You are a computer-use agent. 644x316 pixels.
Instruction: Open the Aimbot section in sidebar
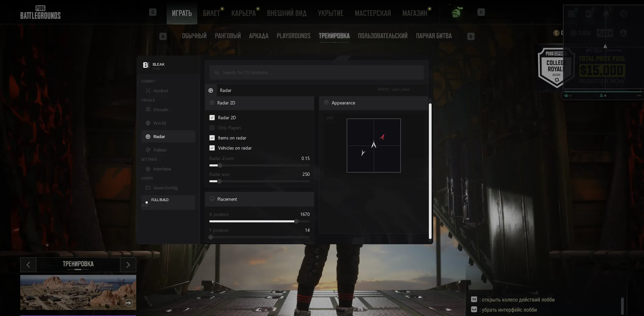(x=168, y=91)
